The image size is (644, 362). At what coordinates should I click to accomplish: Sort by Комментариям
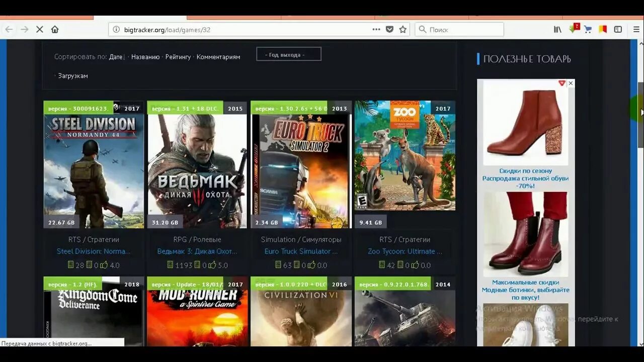pos(218,57)
